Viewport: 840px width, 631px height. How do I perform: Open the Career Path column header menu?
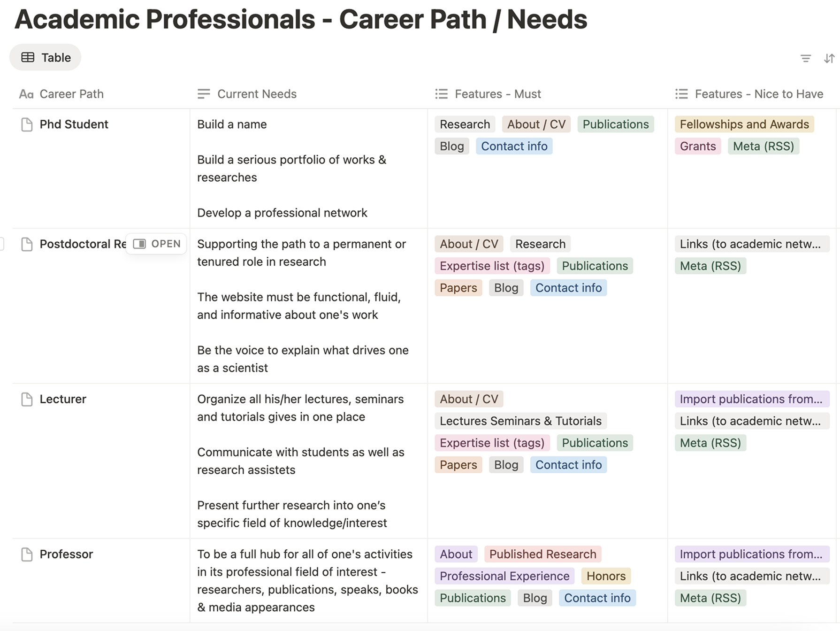pyautogui.click(x=71, y=94)
